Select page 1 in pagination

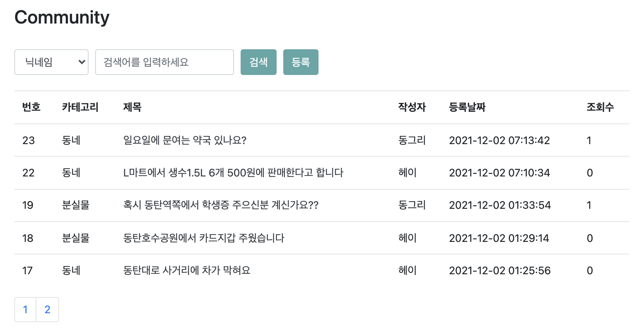(x=25, y=310)
